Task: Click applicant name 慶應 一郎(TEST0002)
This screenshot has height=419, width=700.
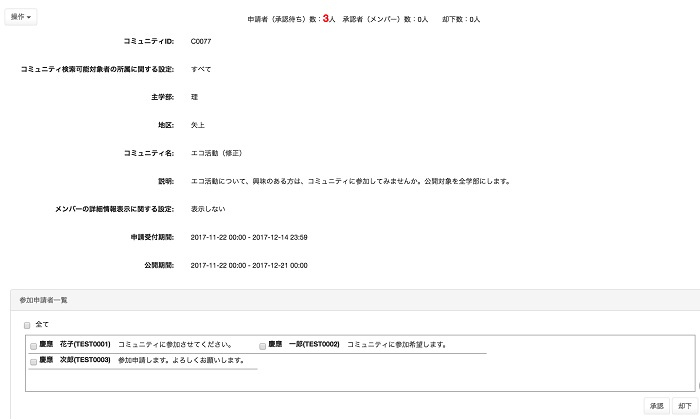Action: (x=305, y=344)
